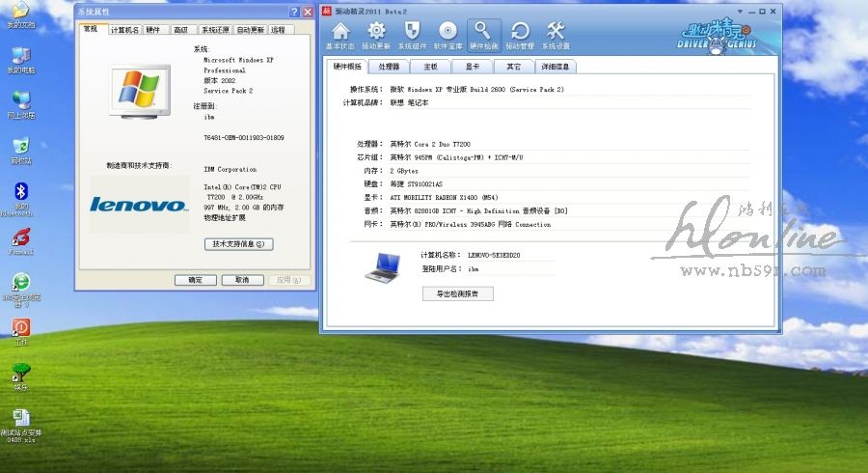Click the 导出检测报告 button
The image size is (868, 473).
(x=457, y=293)
